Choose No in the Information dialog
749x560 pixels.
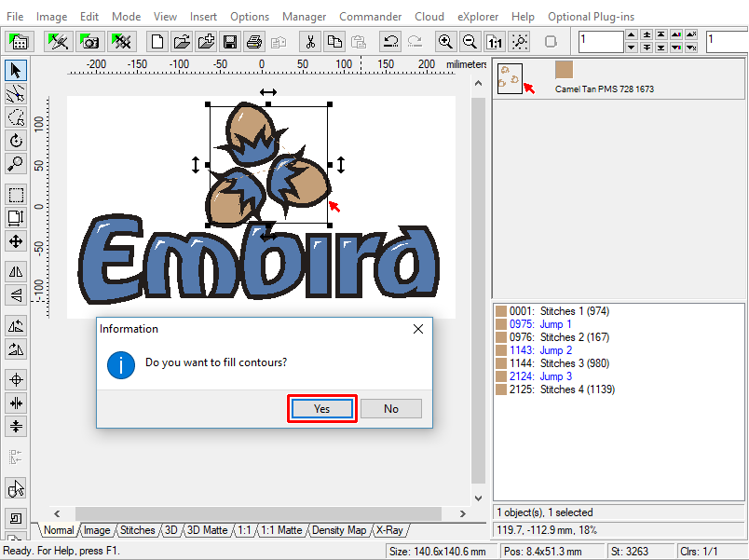(390, 408)
